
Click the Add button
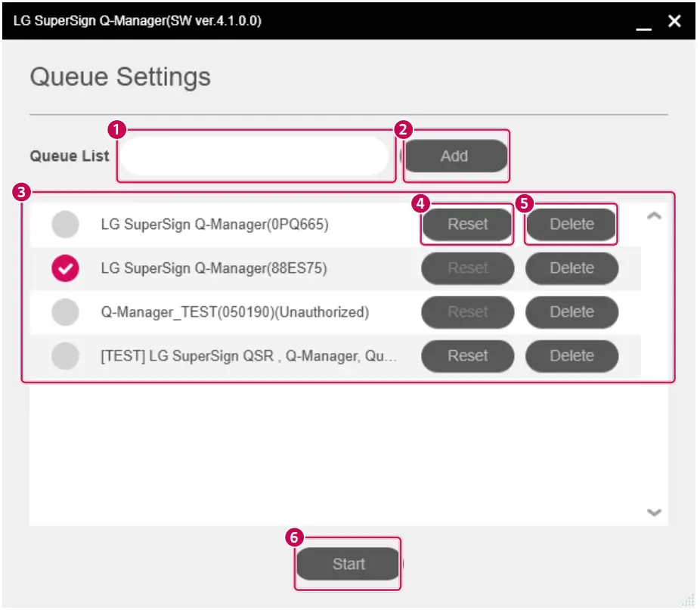pos(457,156)
